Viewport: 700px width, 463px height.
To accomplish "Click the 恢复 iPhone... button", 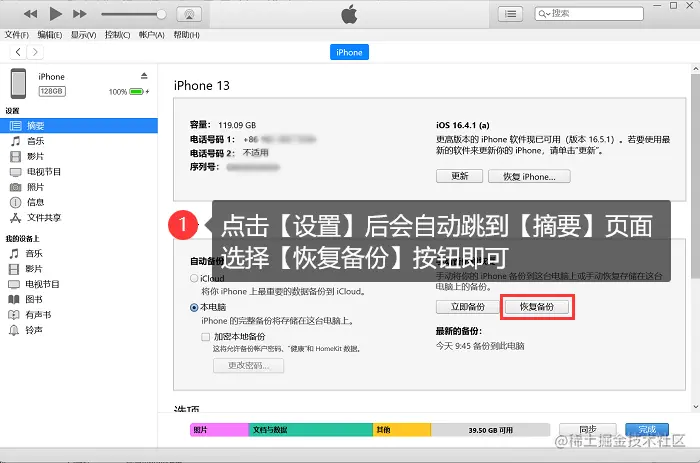I will coord(529,176).
